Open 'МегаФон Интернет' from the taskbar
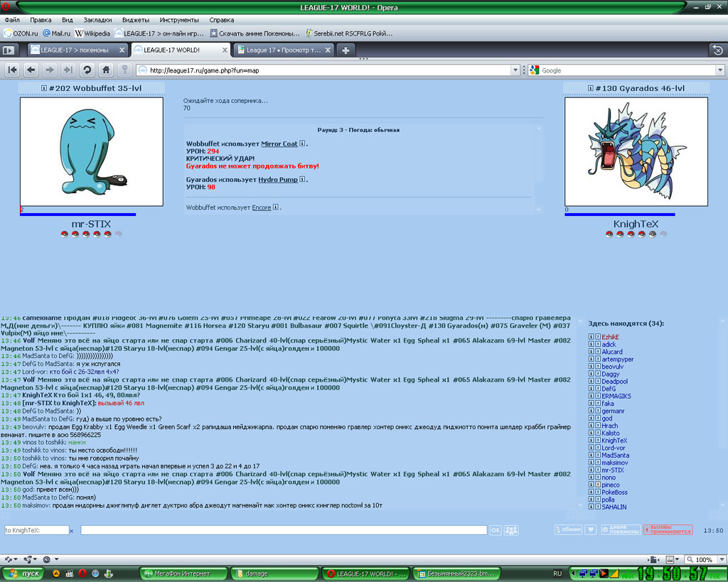 184,573
